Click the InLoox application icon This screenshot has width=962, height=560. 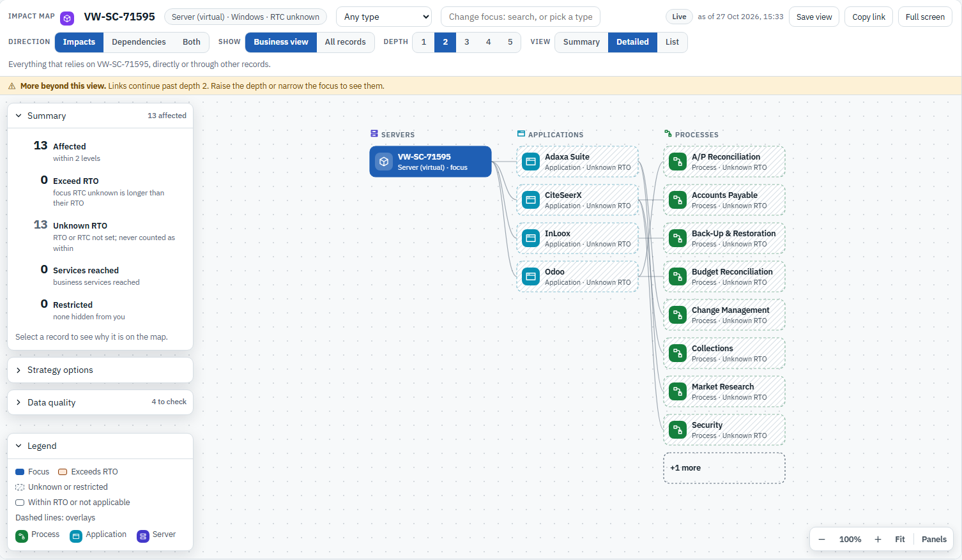point(531,238)
